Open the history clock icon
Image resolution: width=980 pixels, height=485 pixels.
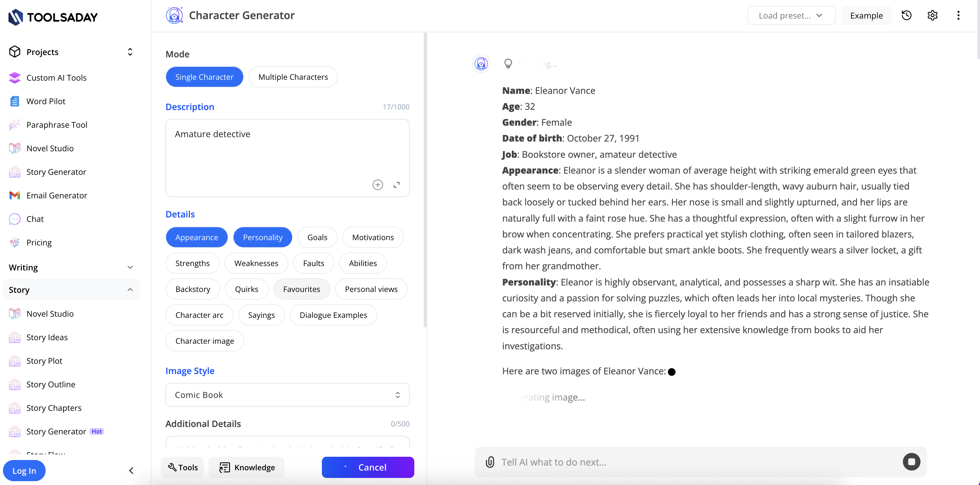click(x=907, y=16)
